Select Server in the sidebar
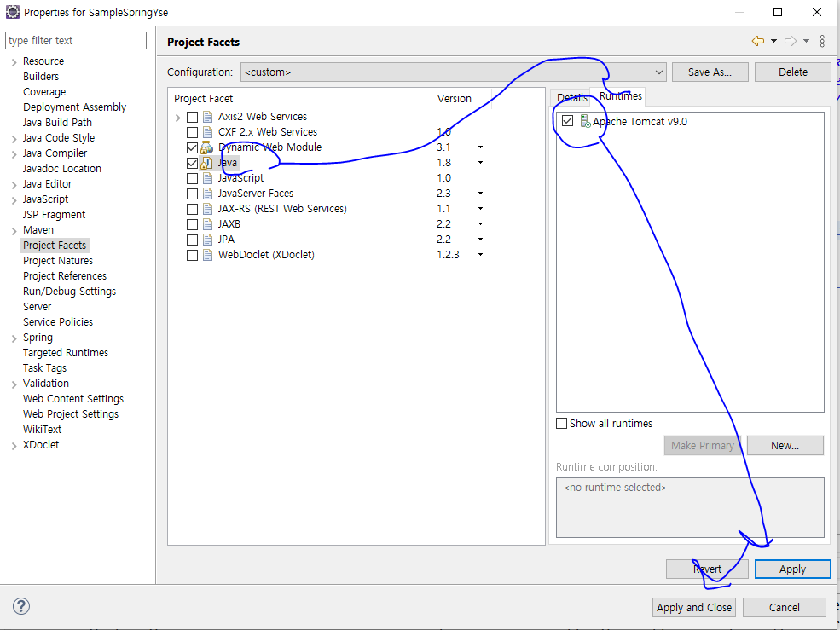840x630 pixels. 37,306
